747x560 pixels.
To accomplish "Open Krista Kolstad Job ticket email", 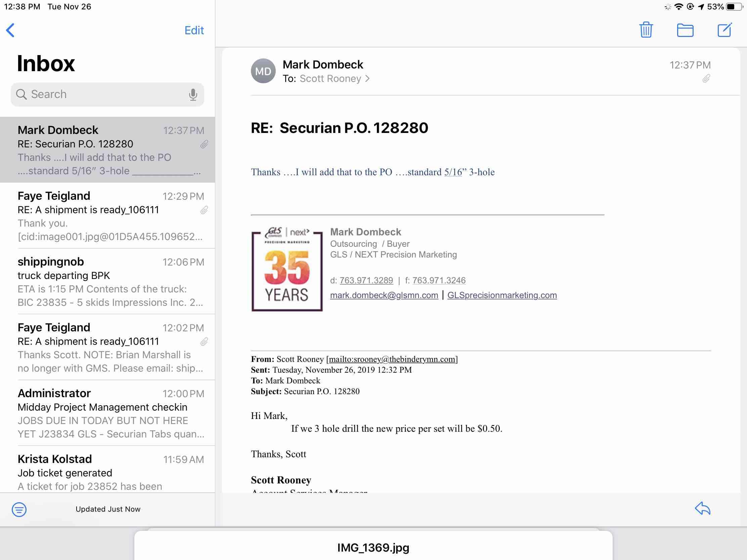I will (x=108, y=472).
